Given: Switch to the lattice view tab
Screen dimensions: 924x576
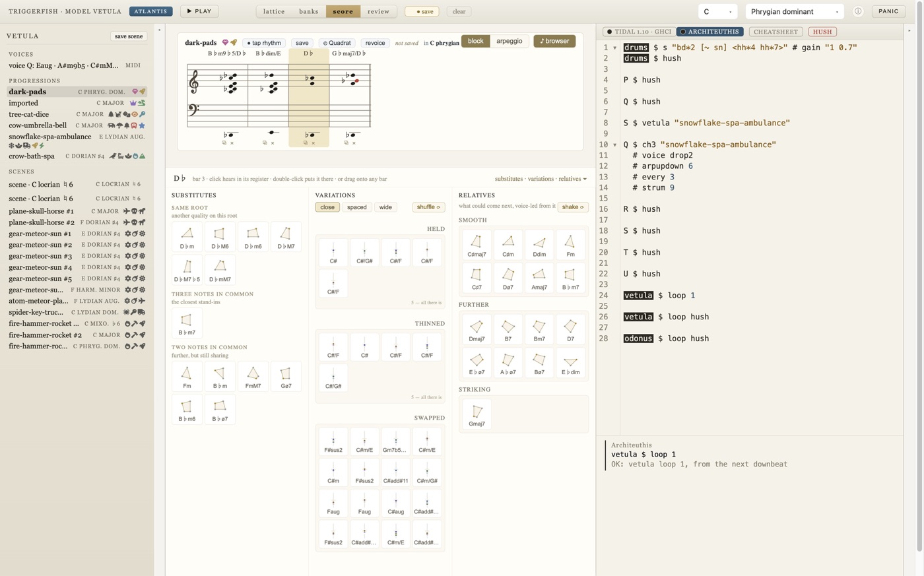Looking at the screenshot, I should [x=274, y=11].
